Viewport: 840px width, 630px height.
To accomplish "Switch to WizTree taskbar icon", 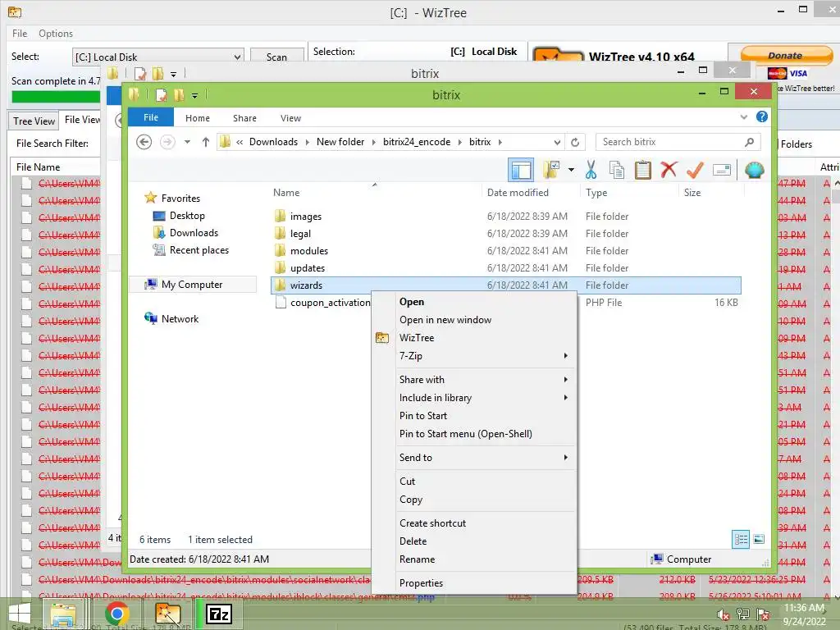I will [x=167, y=614].
